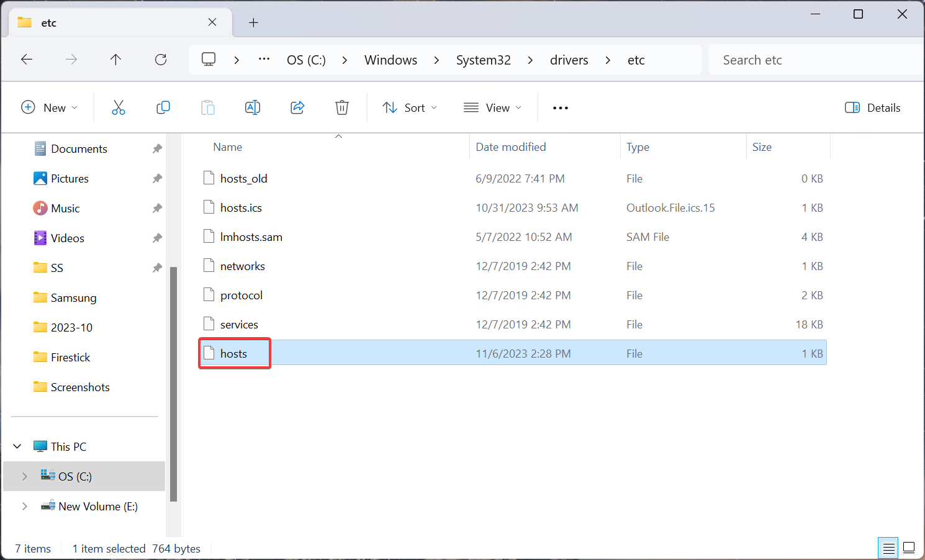
Task: Go up one directory level
Action: click(115, 60)
